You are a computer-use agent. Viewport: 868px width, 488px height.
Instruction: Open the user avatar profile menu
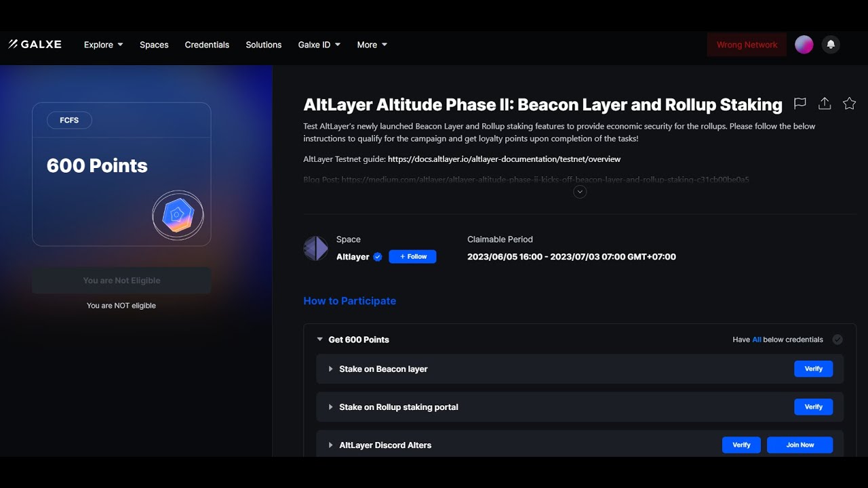click(x=804, y=45)
